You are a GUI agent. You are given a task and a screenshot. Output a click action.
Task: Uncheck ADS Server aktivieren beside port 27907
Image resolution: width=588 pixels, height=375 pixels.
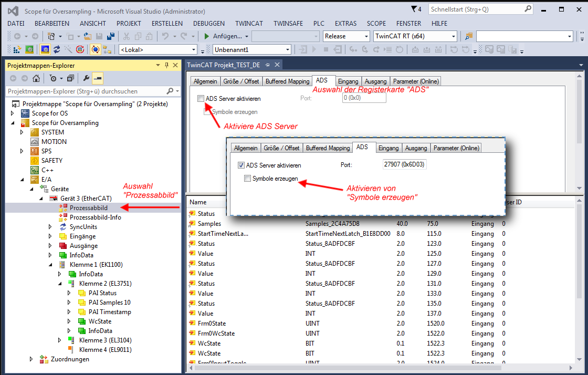click(241, 165)
